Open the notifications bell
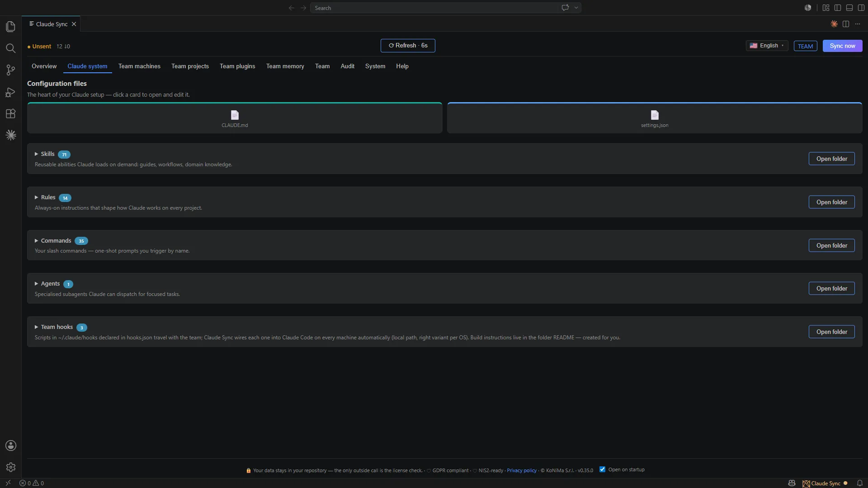Viewport: 868px width, 488px height. pos(860,483)
